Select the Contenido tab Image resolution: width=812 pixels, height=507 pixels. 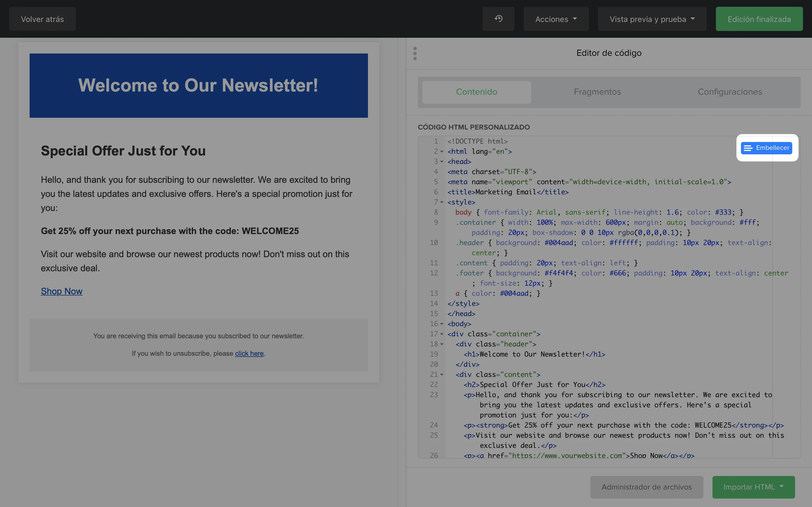point(476,92)
